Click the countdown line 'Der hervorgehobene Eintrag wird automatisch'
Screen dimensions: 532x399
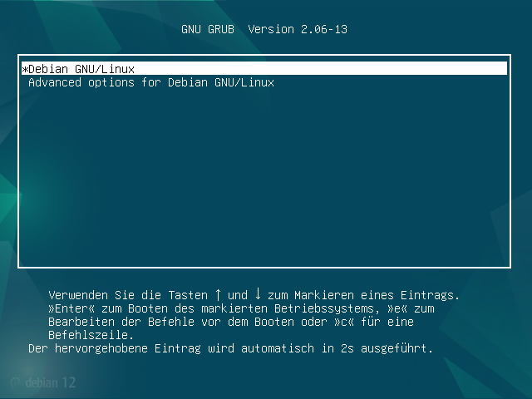[x=231, y=348]
